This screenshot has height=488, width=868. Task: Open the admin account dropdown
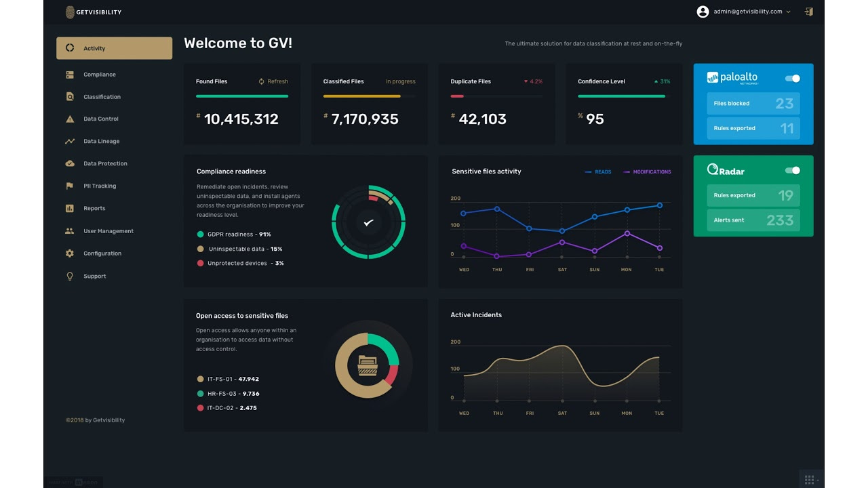point(745,12)
